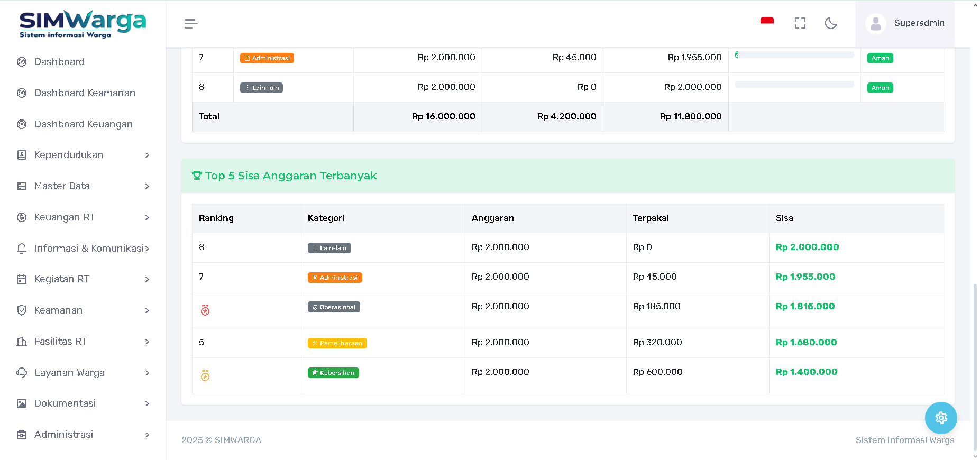
Task: Click the red medal ranking icon
Action: pos(205,310)
